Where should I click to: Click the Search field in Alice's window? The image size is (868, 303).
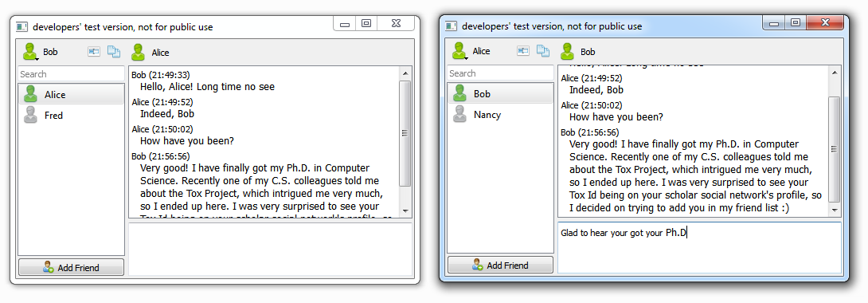[500, 73]
